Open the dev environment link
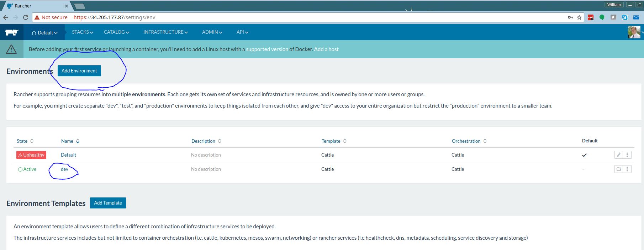The height and width of the screenshot is (250, 644). 64,169
